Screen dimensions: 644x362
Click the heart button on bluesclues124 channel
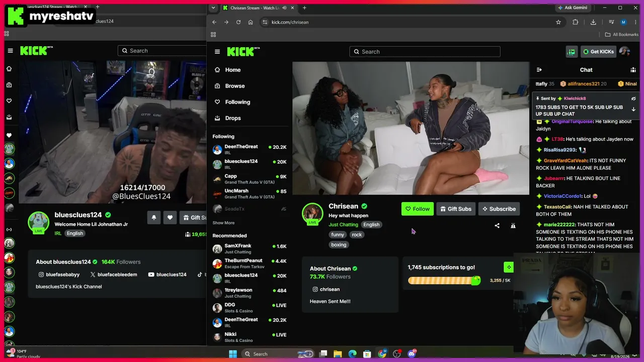(170, 217)
